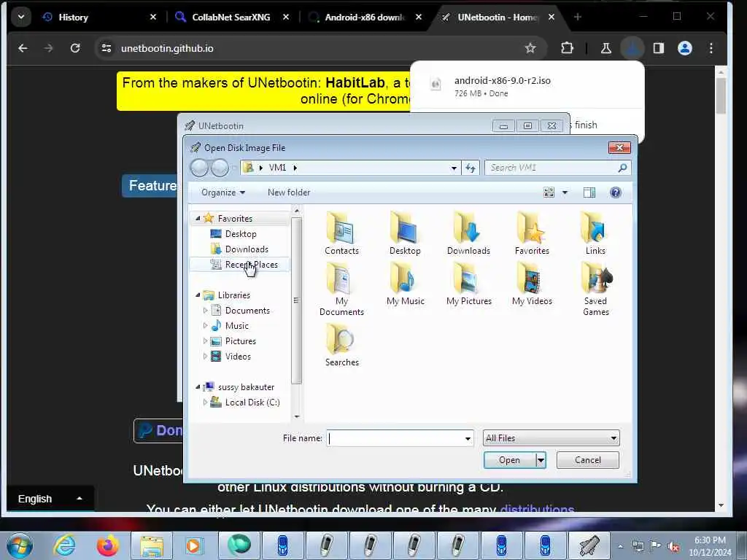Open Windows Explorer from taskbar
Image resolution: width=747 pixels, height=560 pixels.
(x=152, y=545)
